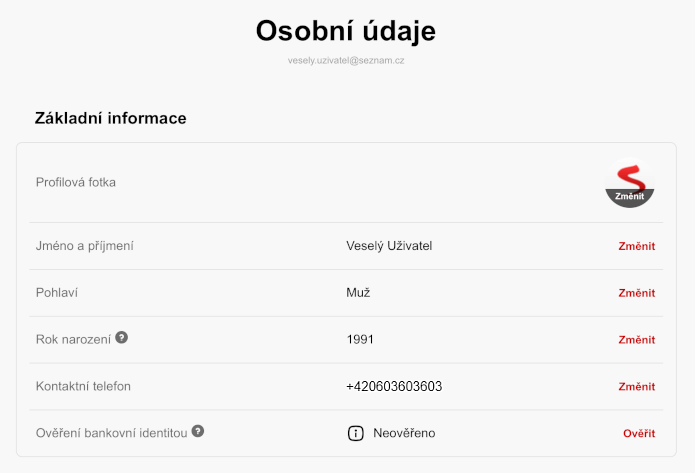Image resolution: width=695 pixels, height=473 pixels.
Task: Verify bank identity with Ověřit link
Action: coord(639,433)
